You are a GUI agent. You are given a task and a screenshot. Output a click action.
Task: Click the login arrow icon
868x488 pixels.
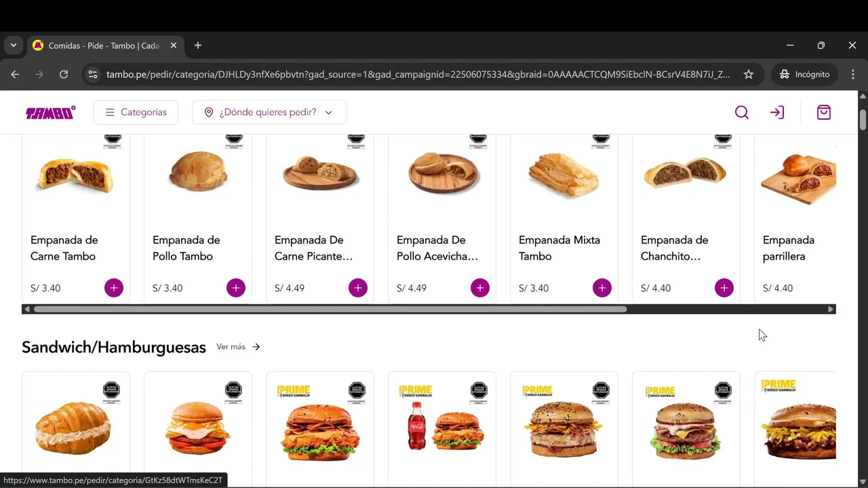[x=777, y=113]
